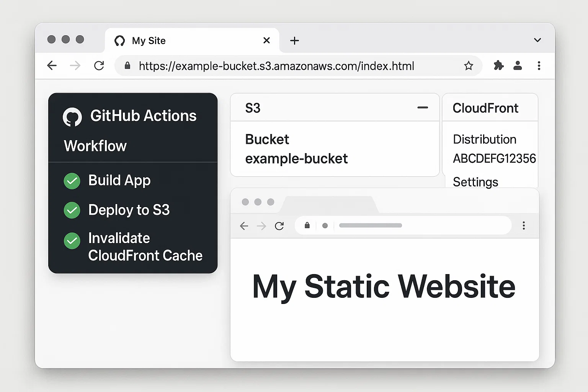Open the user profile icon in the browser toolbar
Viewport: 588px width, 392px height.
coord(518,65)
